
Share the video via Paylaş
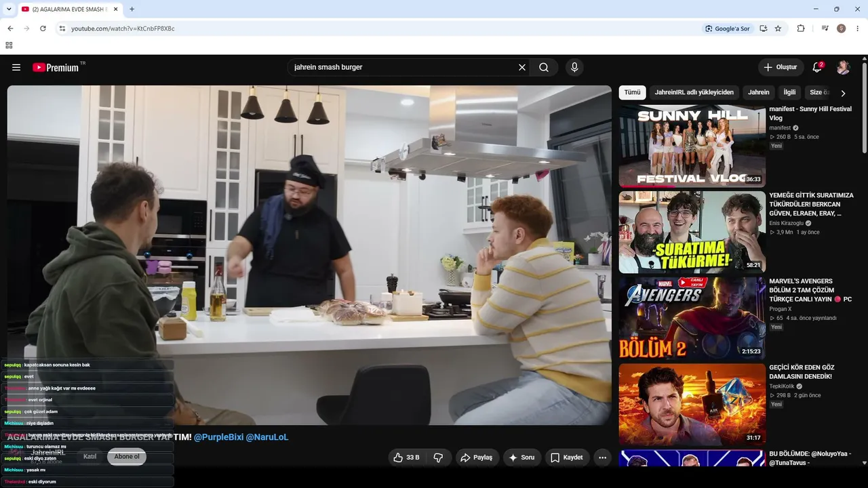click(x=477, y=457)
